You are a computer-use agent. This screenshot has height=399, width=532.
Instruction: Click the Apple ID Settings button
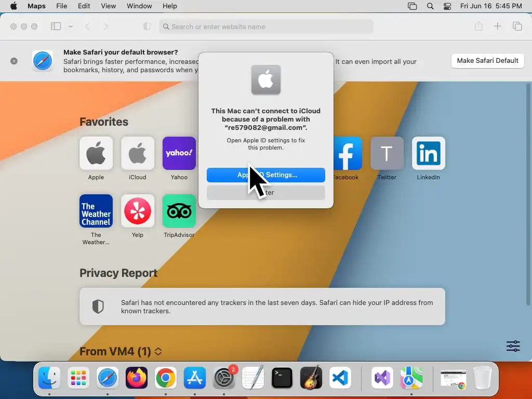[266, 175]
